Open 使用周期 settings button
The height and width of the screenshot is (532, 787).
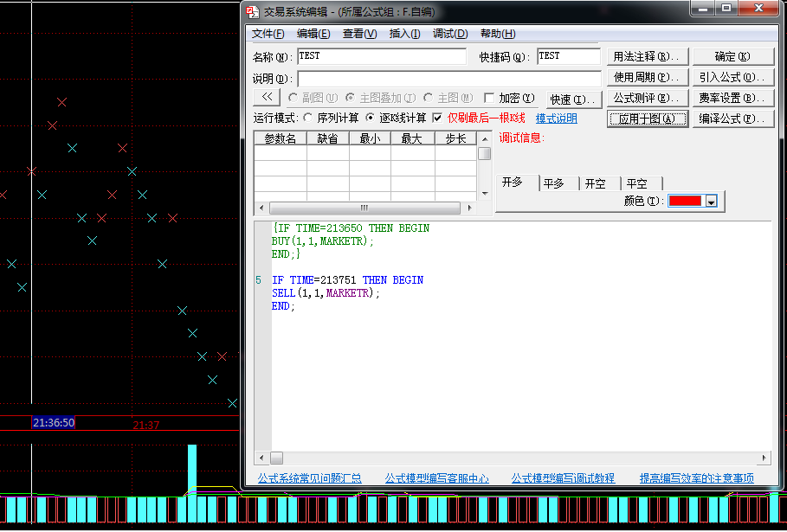click(x=647, y=77)
